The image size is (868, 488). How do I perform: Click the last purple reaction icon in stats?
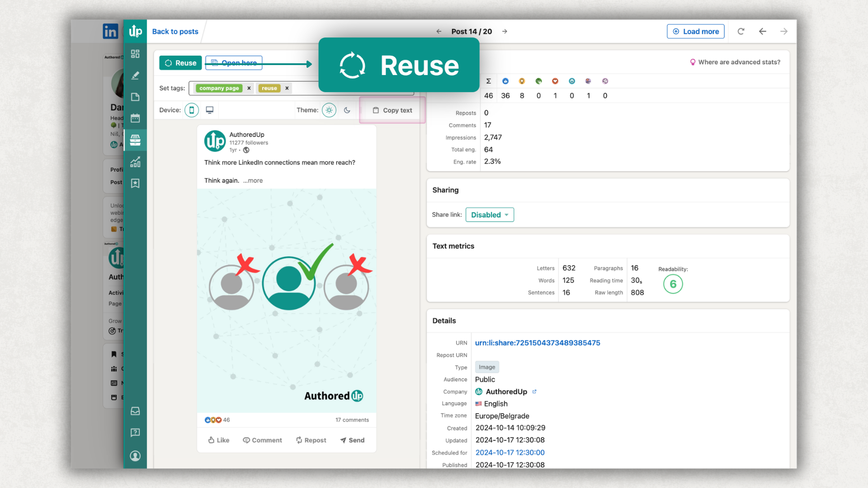(x=605, y=81)
